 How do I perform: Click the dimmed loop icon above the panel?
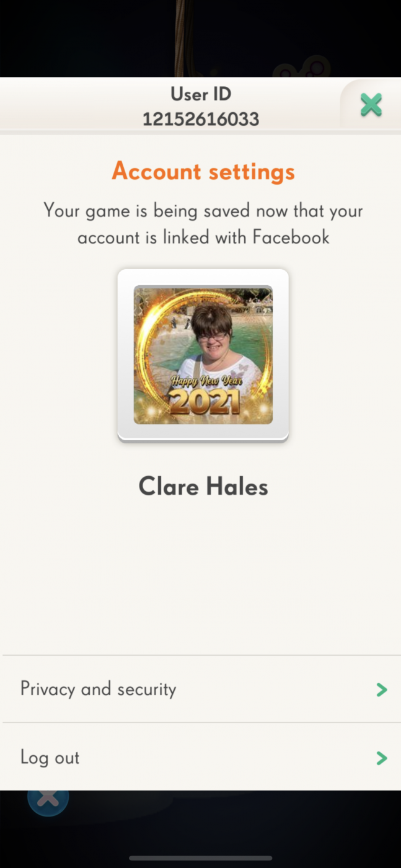click(x=302, y=67)
